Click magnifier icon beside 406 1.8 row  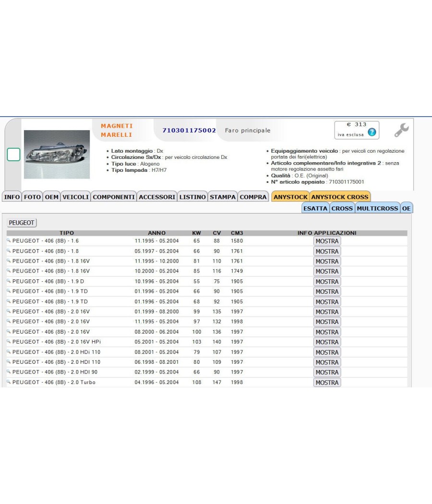9,251
